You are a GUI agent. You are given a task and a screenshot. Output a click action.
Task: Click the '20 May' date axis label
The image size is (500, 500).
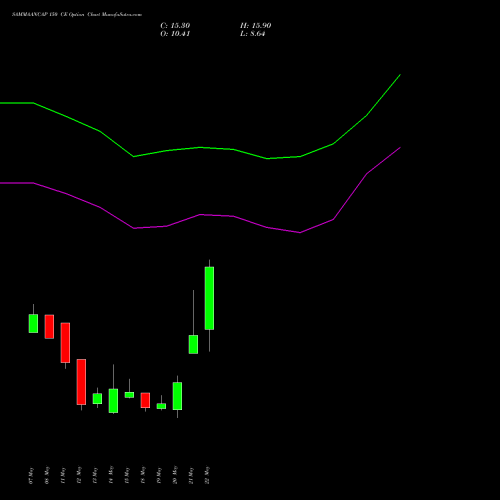point(175,476)
